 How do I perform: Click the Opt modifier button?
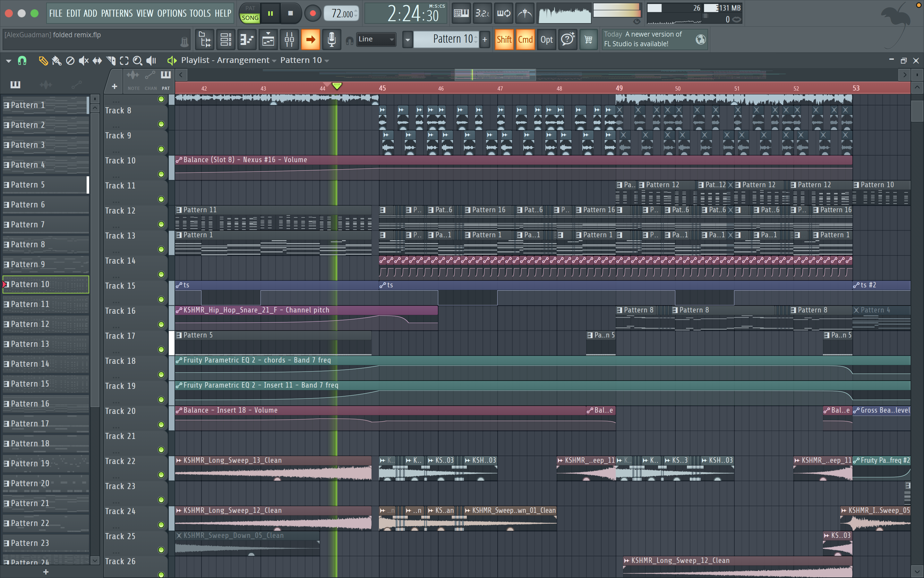546,39
